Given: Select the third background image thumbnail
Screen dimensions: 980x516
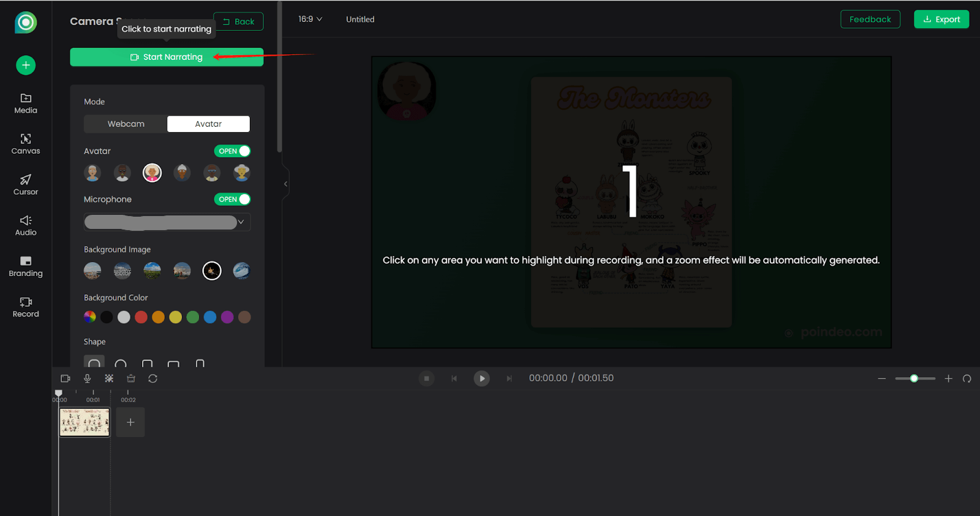Looking at the screenshot, I should [x=152, y=271].
